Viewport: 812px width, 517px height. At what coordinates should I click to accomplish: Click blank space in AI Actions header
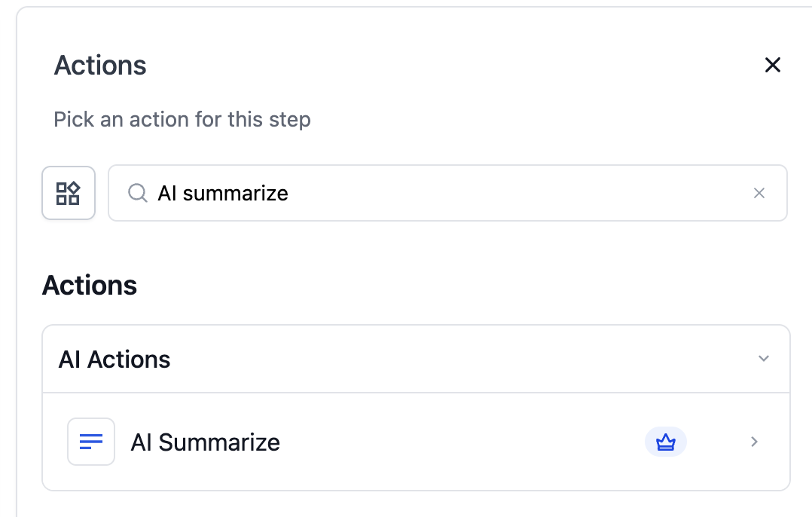[452, 359]
